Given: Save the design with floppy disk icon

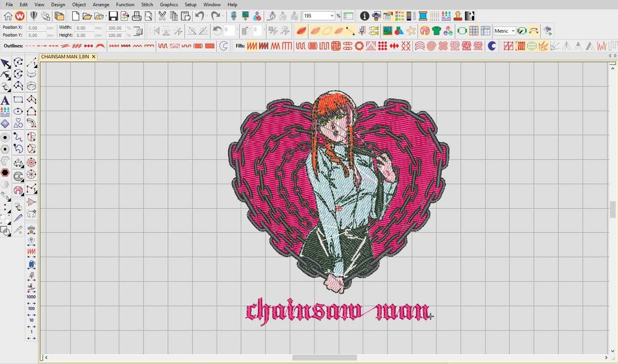Looking at the screenshot, I should coord(113,16).
